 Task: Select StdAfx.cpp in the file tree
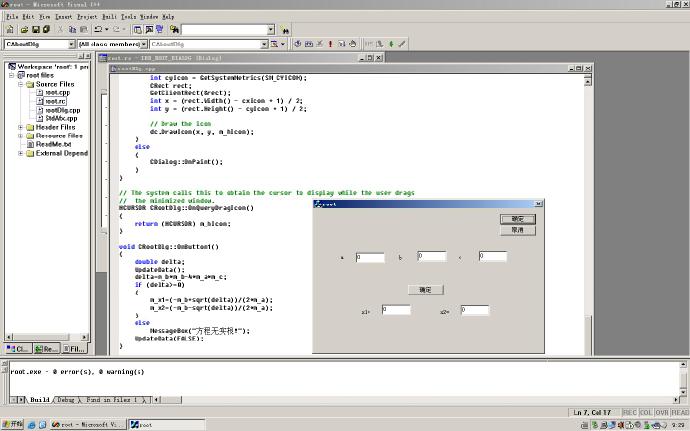pos(61,118)
